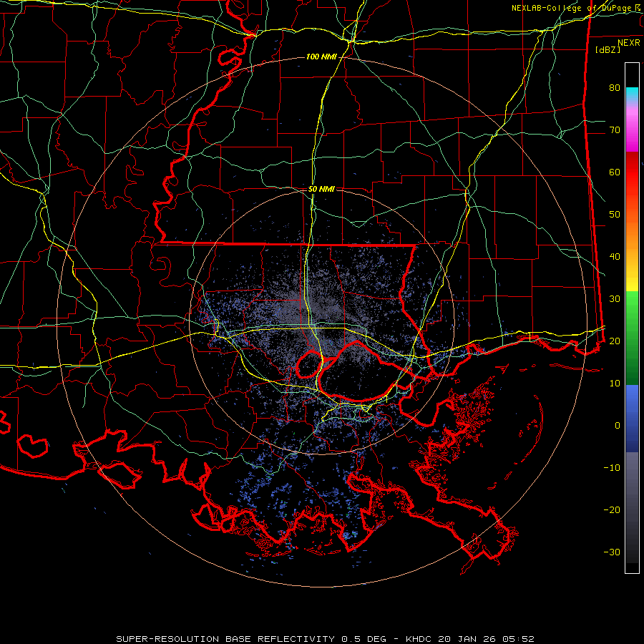Click the cyan segment of the color bar

point(632,94)
